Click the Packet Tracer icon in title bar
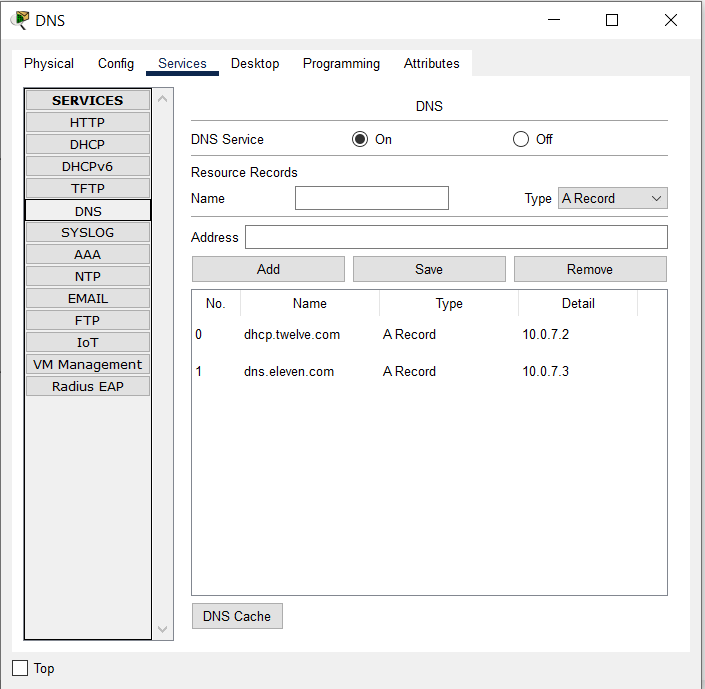705x689 pixels. [x=20, y=20]
